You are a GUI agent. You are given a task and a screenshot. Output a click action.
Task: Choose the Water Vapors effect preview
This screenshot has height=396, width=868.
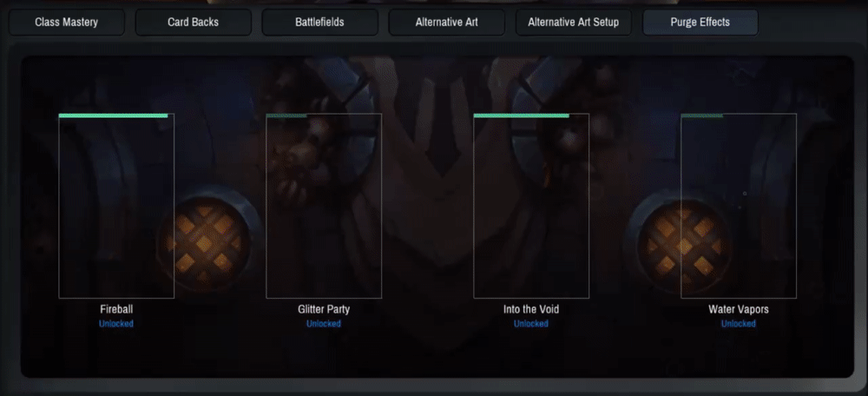coord(739,206)
